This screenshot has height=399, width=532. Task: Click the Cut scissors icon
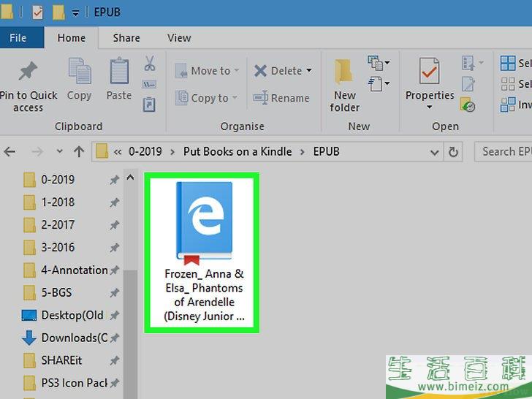[x=150, y=63]
